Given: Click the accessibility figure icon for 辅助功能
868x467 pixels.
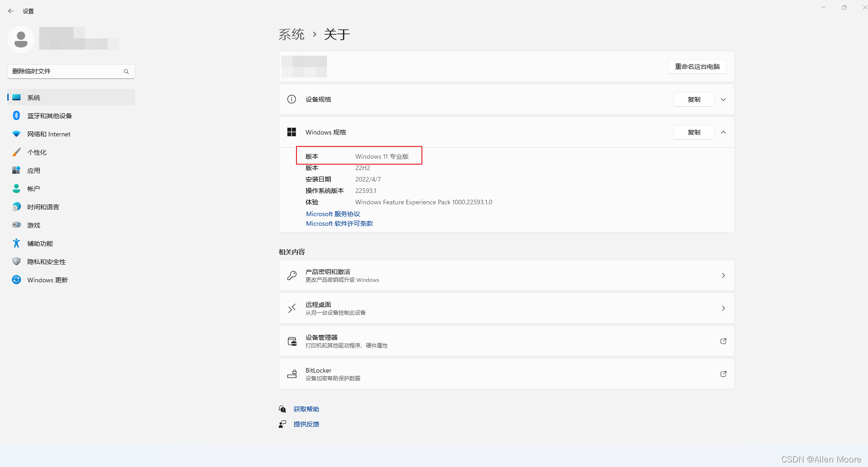Looking at the screenshot, I should (16, 243).
